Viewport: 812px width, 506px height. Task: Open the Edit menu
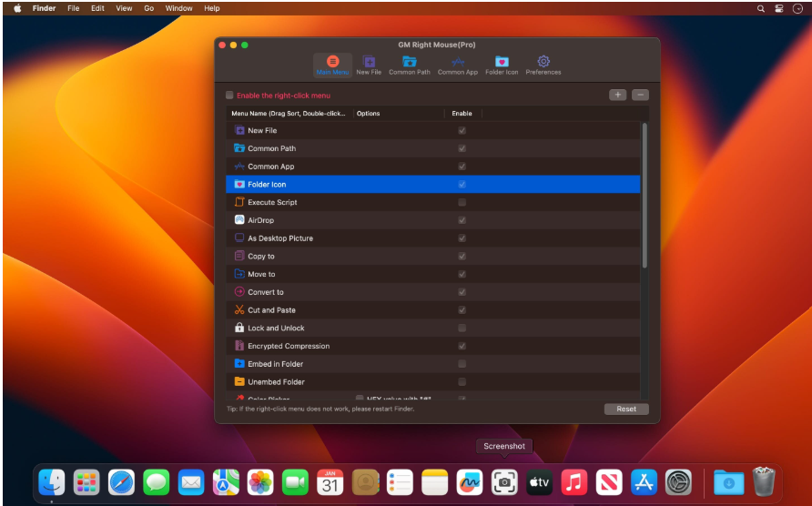coord(97,8)
